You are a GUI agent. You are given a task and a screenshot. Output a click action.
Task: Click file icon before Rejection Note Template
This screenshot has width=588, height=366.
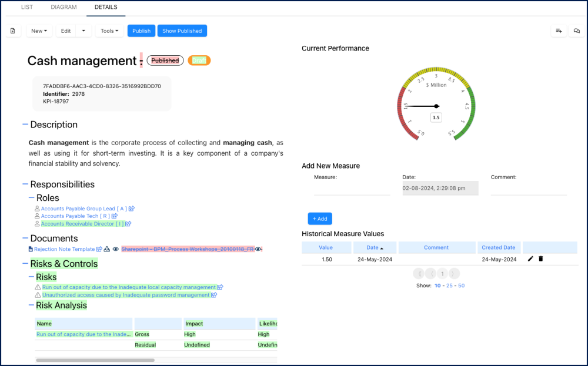[x=31, y=249]
